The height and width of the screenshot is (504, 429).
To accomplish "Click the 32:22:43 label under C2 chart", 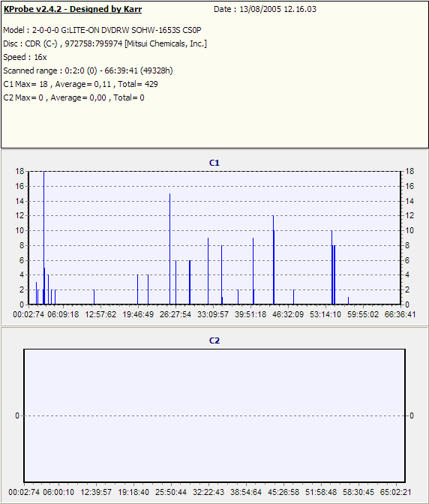I will point(208,492).
